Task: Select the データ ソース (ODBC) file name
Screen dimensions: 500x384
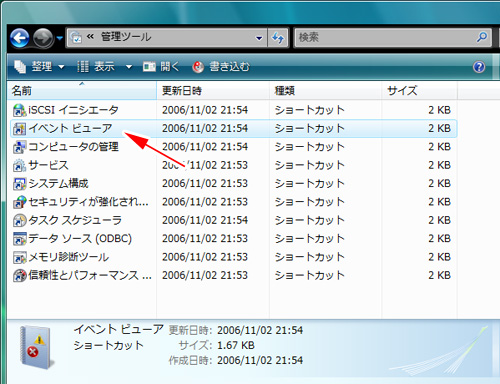Action: coord(80,238)
